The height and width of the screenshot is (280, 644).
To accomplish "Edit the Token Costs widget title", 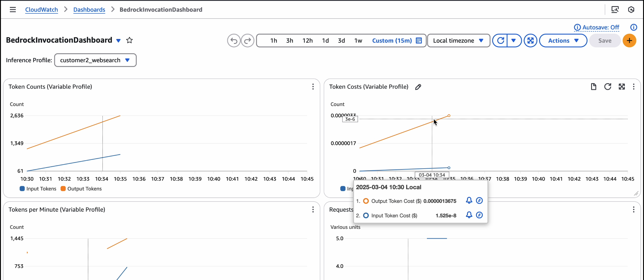I will click(418, 87).
